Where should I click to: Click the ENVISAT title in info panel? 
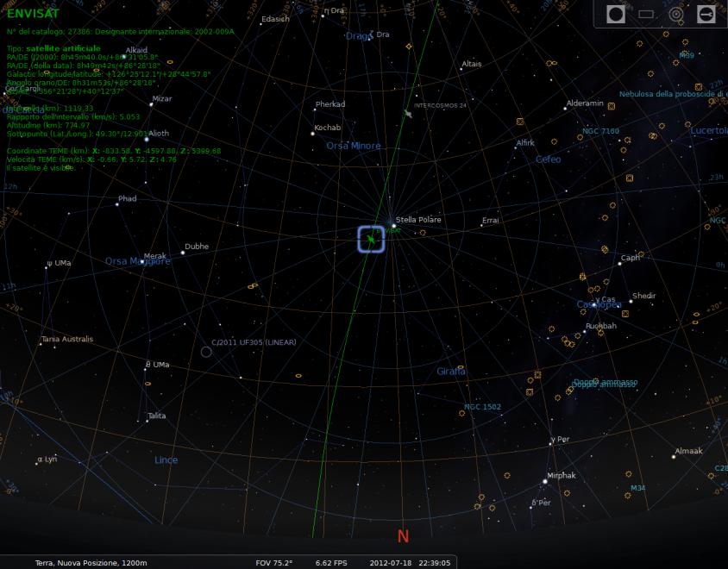(x=33, y=14)
